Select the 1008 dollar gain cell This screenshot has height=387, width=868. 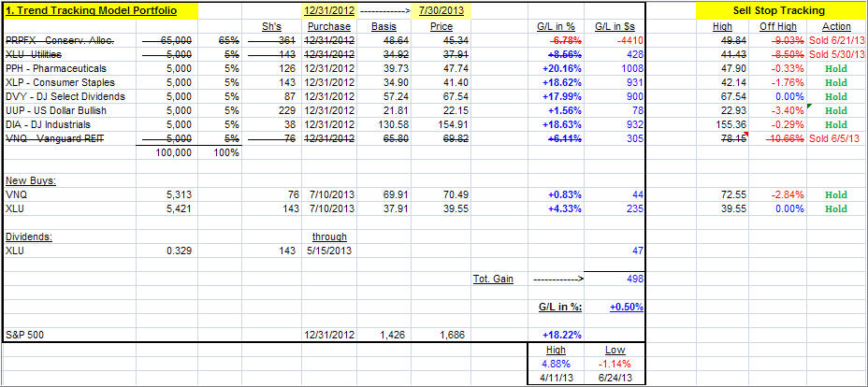tap(615, 68)
